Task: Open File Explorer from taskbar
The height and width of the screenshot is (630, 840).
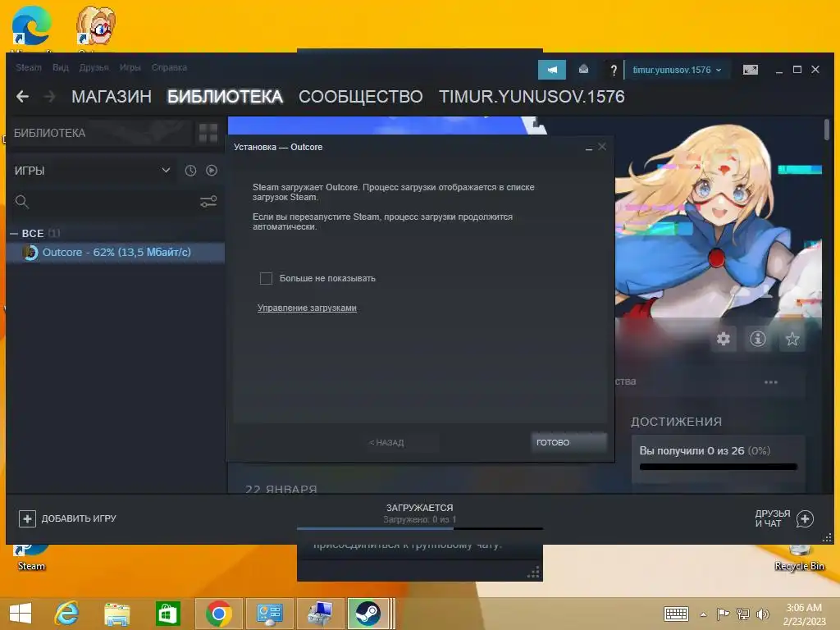Action: [116, 614]
